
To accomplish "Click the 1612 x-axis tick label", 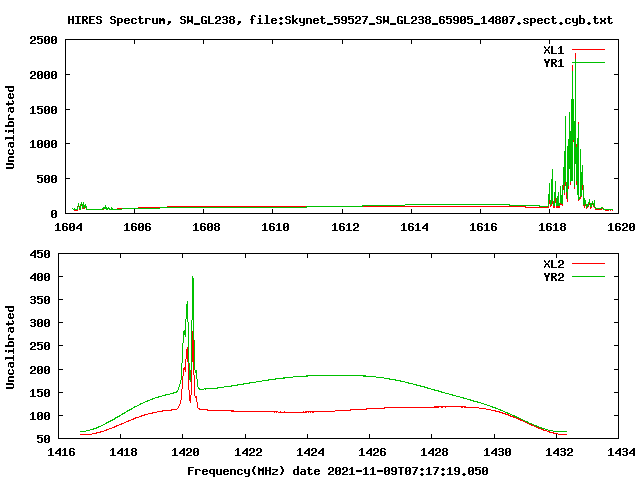I will [x=345, y=227].
